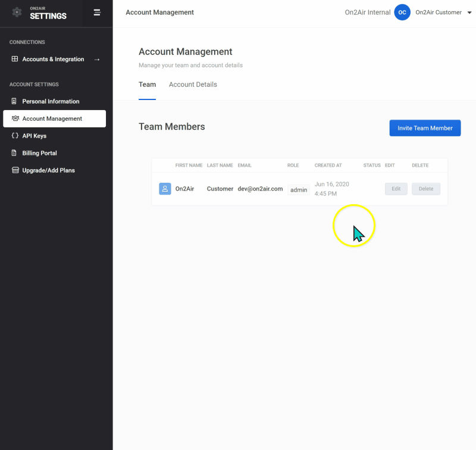Click the dev@on2air.com email cell
The image size is (476, 450).
260,189
